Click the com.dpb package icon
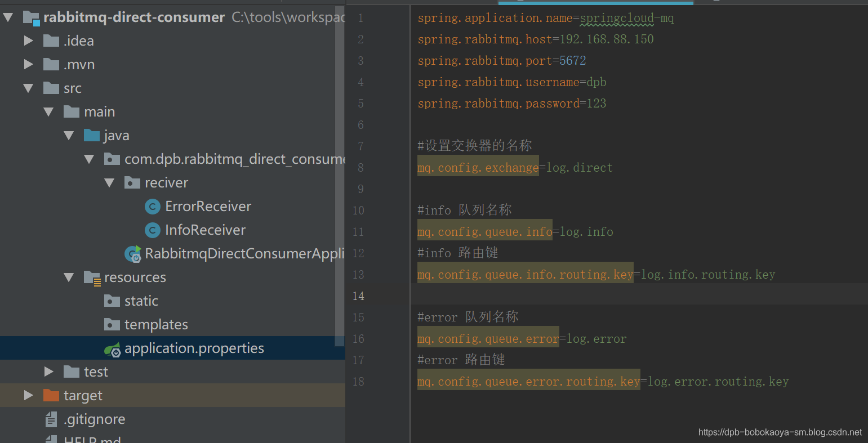868x443 pixels. pyautogui.click(x=112, y=159)
